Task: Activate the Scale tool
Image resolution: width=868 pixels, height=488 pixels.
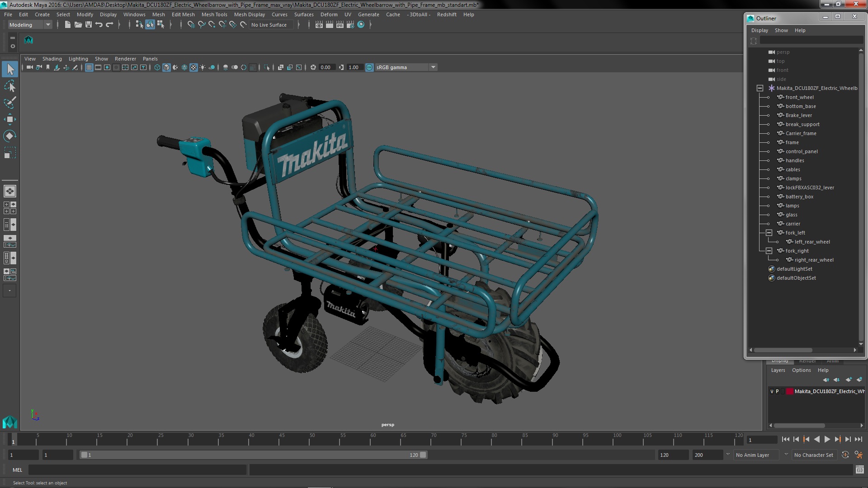Action: (x=10, y=153)
